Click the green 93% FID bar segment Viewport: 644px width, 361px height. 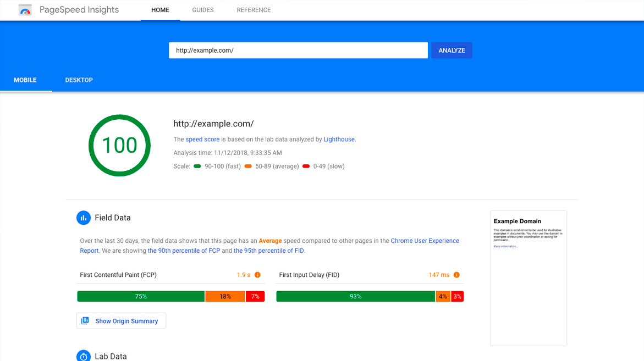point(356,296)
